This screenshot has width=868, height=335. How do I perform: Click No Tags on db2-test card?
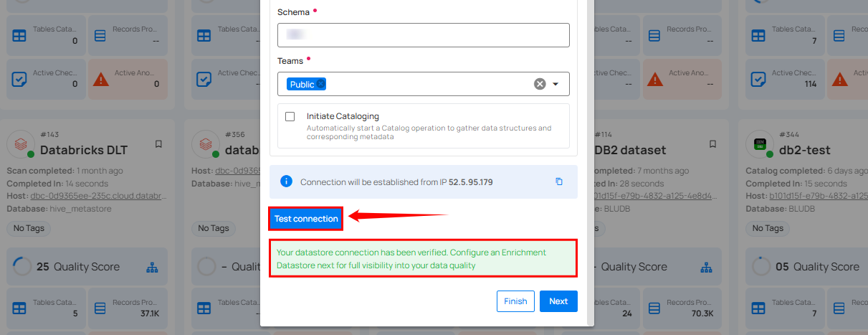(767, 228)
